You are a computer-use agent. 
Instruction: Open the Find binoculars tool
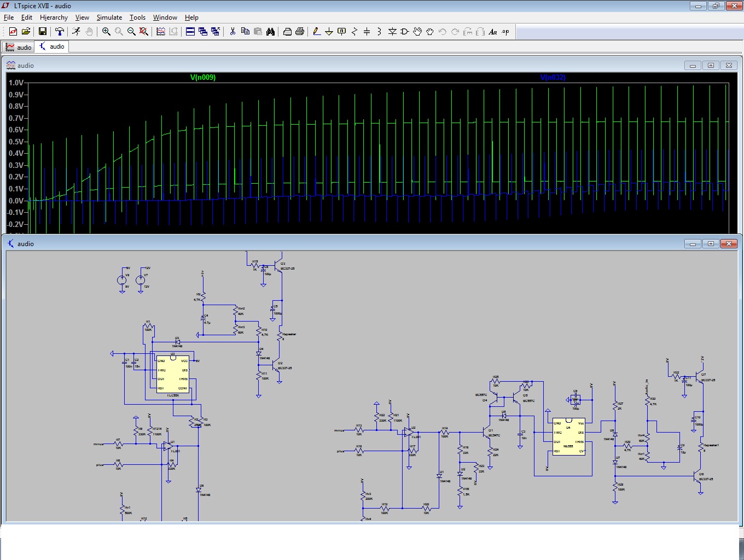[270, 32]
